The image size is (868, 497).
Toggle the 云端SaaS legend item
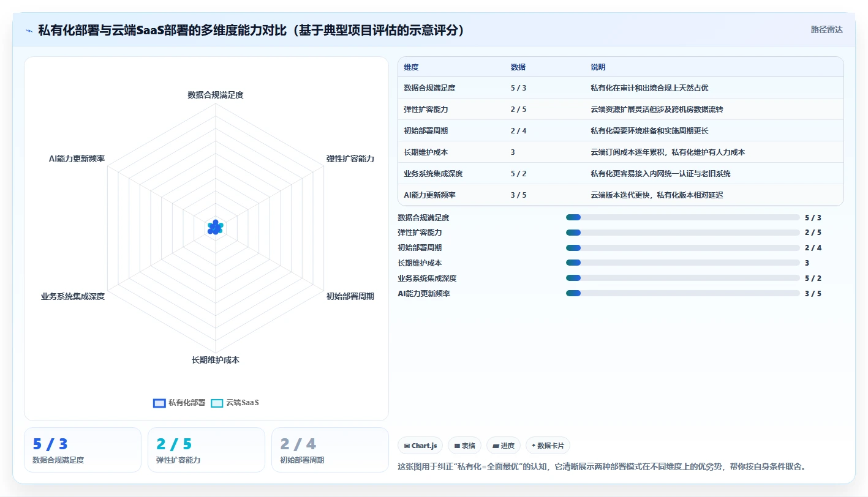coord(235,403)
